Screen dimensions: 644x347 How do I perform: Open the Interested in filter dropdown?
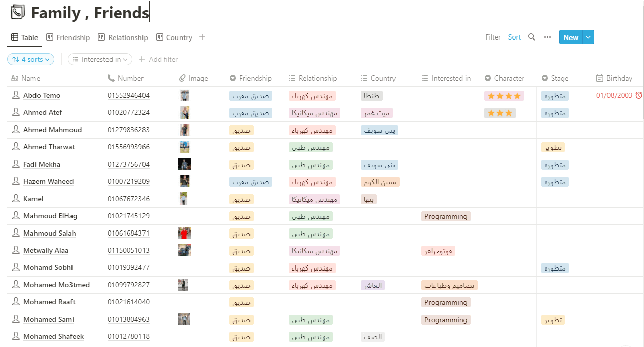[100, 59]
